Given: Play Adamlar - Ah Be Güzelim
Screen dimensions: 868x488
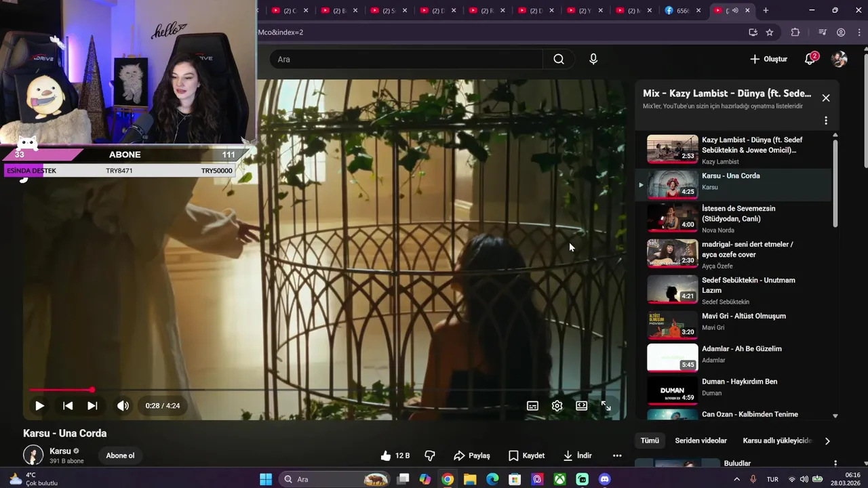Looking at the screenshot, I should [734, 358].
